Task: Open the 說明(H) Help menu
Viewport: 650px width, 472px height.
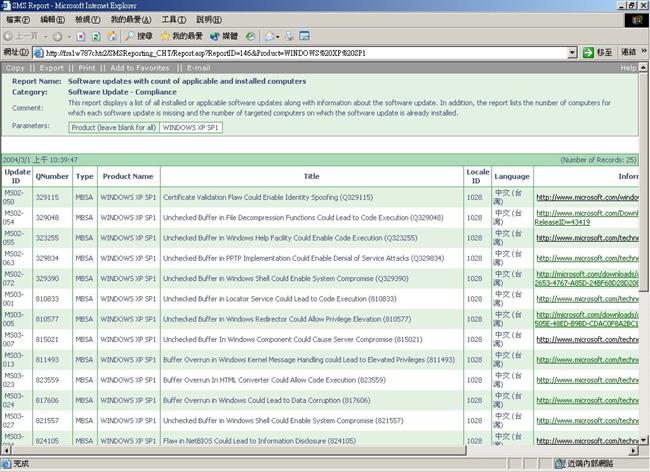Action: click(209, 19)
